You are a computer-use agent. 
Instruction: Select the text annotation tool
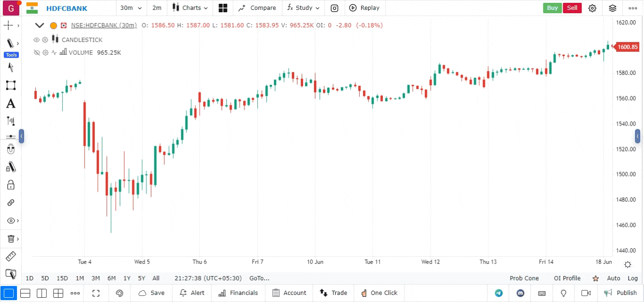tap(10, 103)
